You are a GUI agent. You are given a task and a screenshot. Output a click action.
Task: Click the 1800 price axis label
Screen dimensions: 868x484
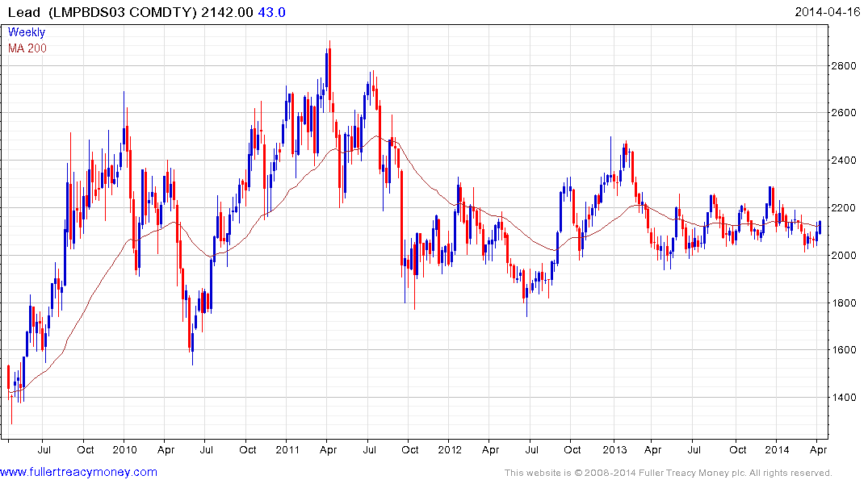click(x=845, y=302)
